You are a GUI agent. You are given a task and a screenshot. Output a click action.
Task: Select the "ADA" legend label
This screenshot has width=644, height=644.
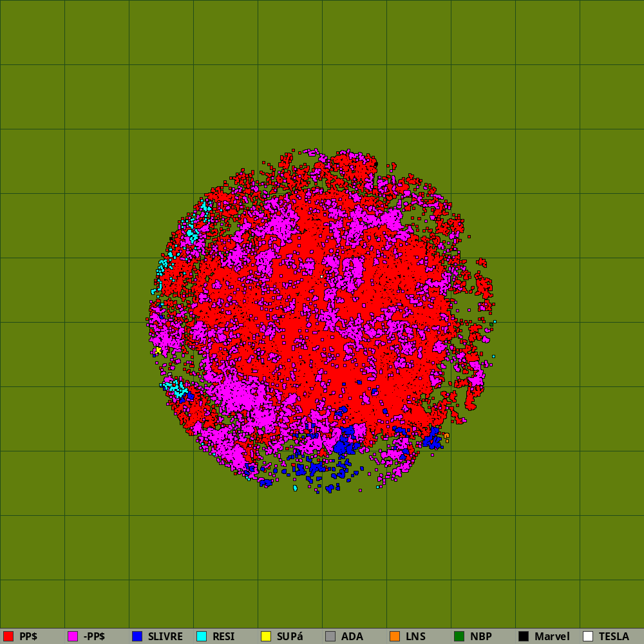coord(352,636)
